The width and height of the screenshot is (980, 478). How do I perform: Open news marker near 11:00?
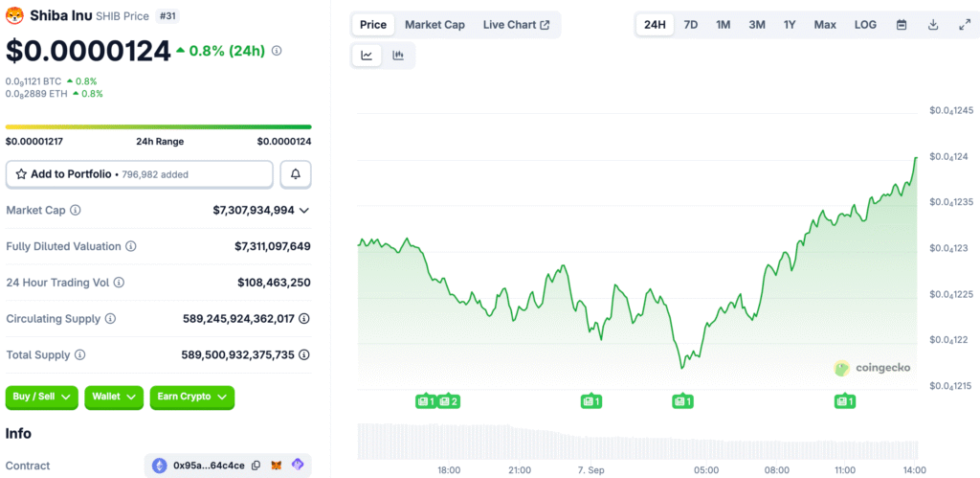click(845, 401)
